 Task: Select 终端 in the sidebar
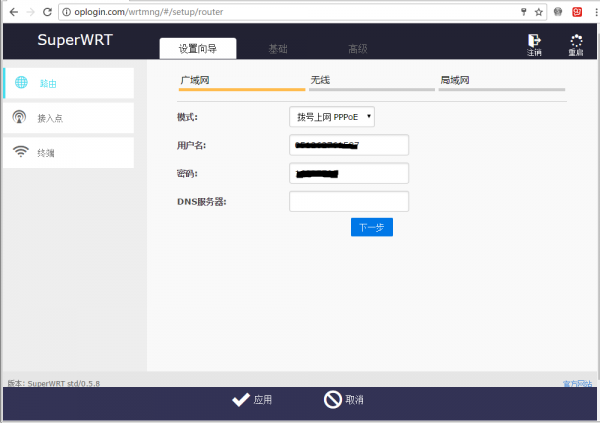(x=68, y=152)
